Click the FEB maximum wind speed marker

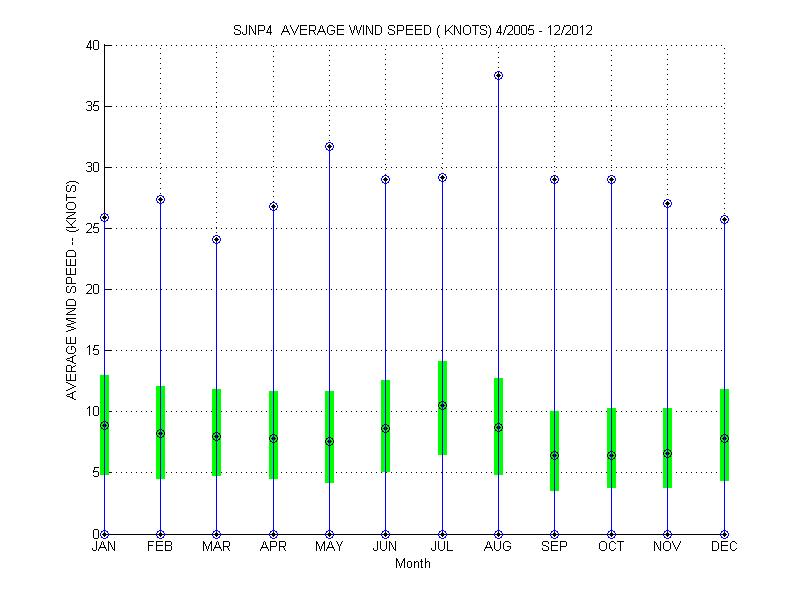[x=160, y=199]
